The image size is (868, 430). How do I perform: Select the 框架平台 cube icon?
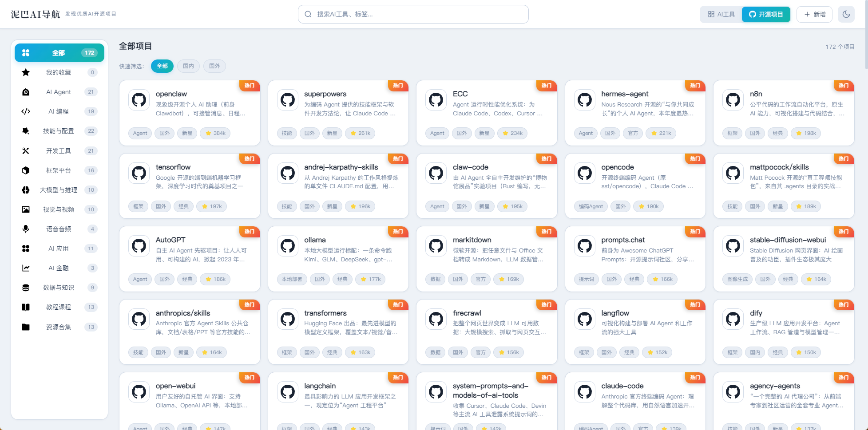26,170
